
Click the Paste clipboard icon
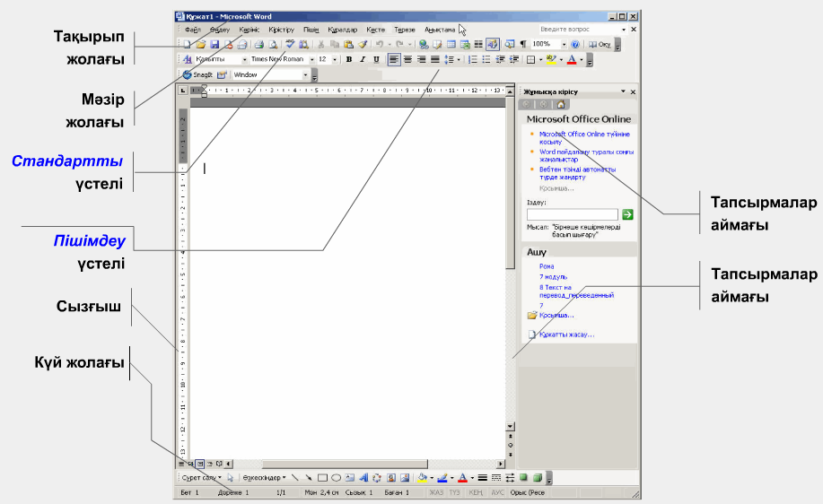[348, 45]
